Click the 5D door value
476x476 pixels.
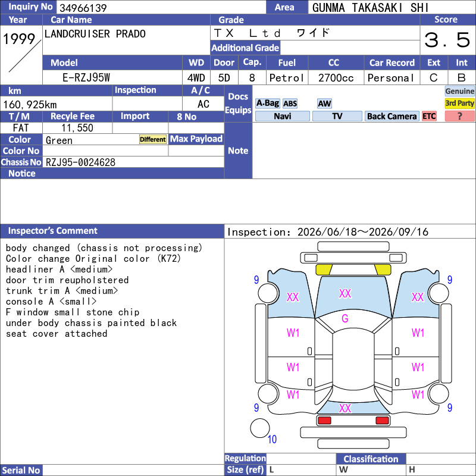coord(224,78)
